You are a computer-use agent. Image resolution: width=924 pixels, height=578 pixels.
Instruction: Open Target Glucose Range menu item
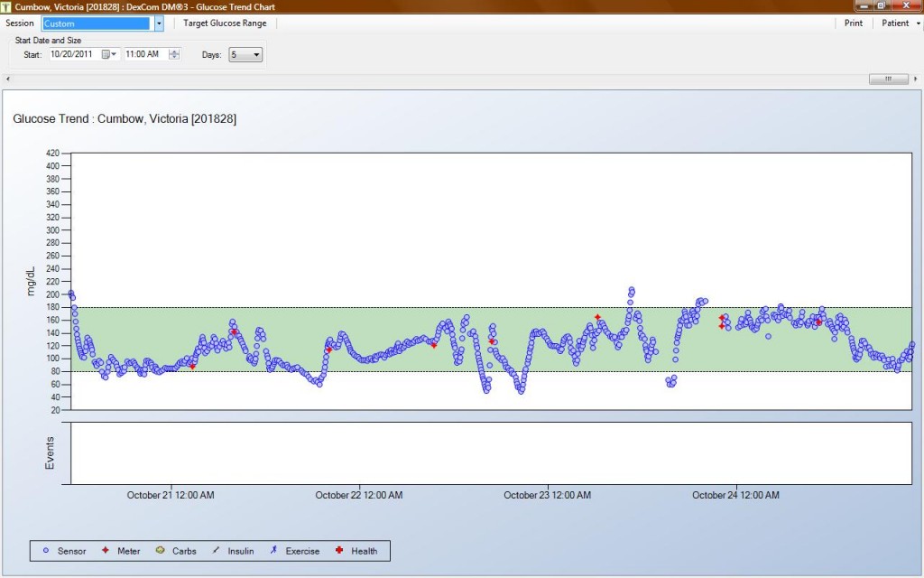tap(225, 23)
